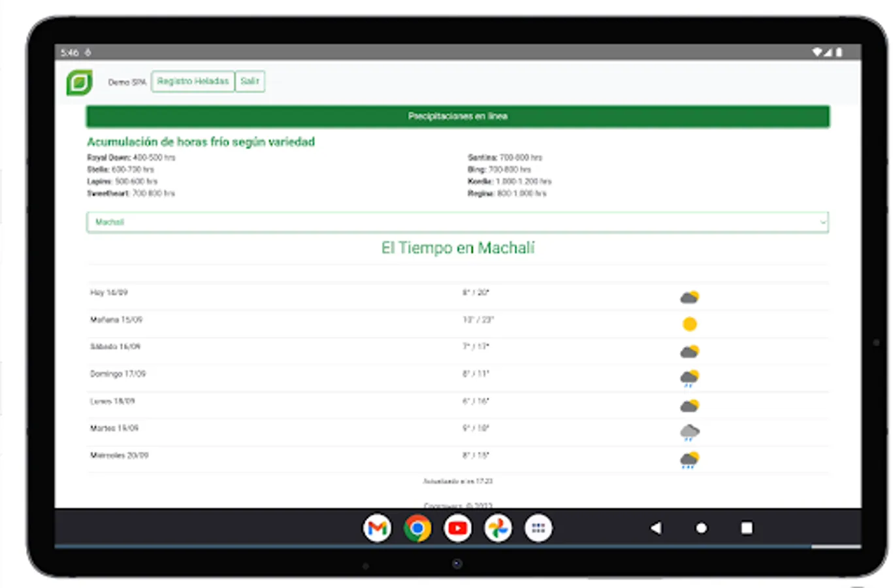Click the Registro Heladas button
This screenshot has width=893, height=588.
point(193,81)
